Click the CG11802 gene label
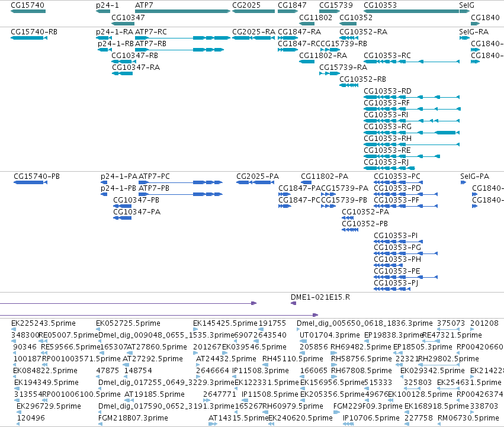Image resolution: width=504 pixels, height=427 pixels. coord(316,17)
